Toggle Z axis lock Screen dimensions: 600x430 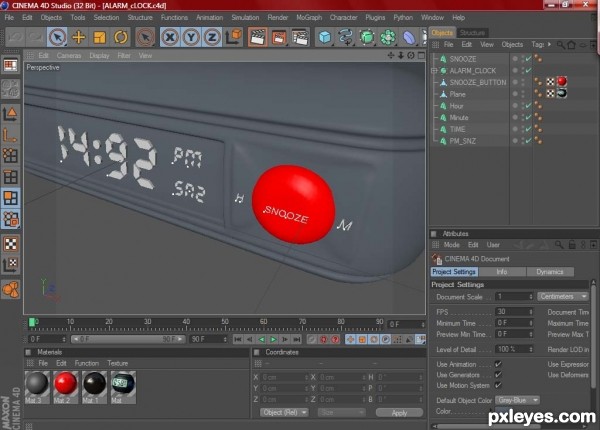(x=212, y=37)
